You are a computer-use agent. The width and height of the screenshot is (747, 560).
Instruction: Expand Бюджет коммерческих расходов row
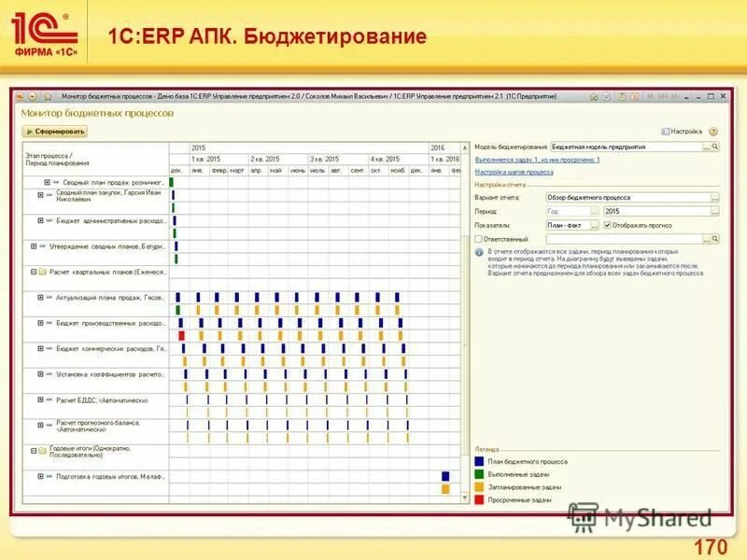point(40,348)
